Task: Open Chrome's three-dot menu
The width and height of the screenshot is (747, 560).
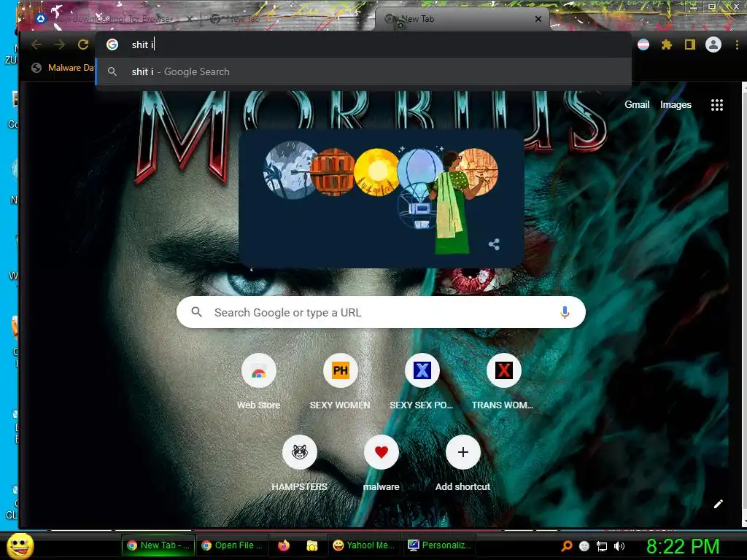Action: (737, 44)
